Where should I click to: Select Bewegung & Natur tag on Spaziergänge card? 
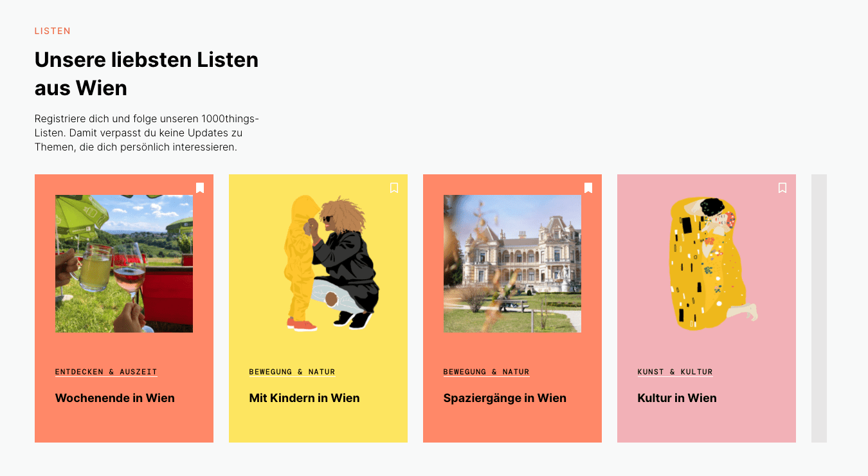[486, 372]
